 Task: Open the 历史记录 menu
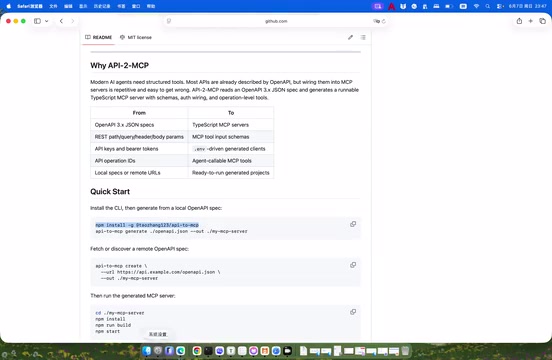[102, 6]
